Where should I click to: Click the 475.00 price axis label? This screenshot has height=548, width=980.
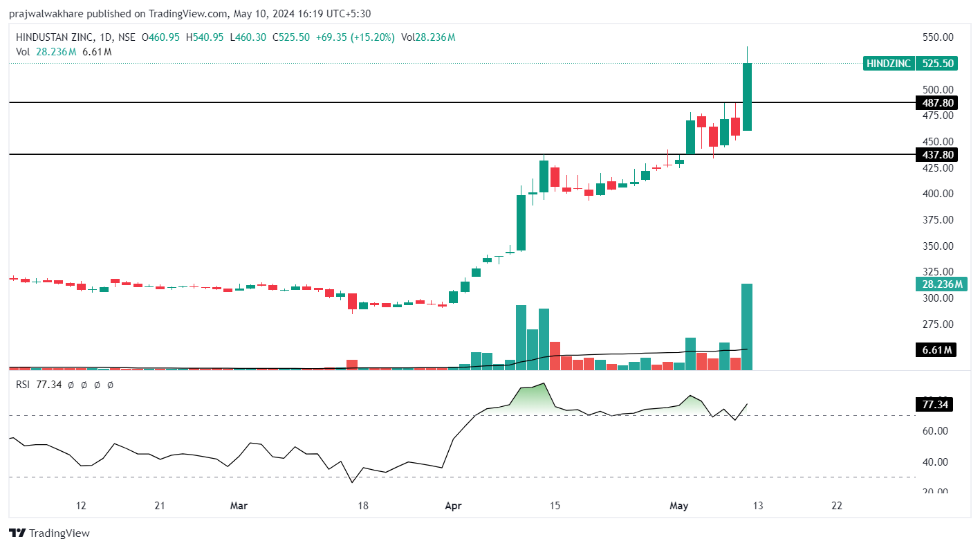coord(938,116)
